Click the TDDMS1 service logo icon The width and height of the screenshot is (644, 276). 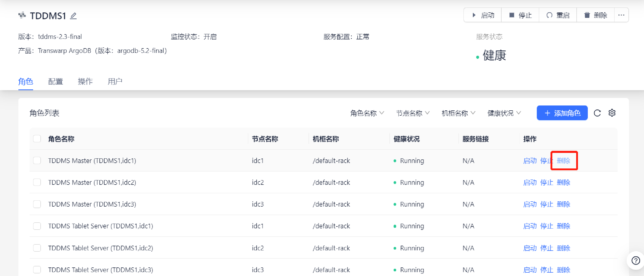[22, 16]
